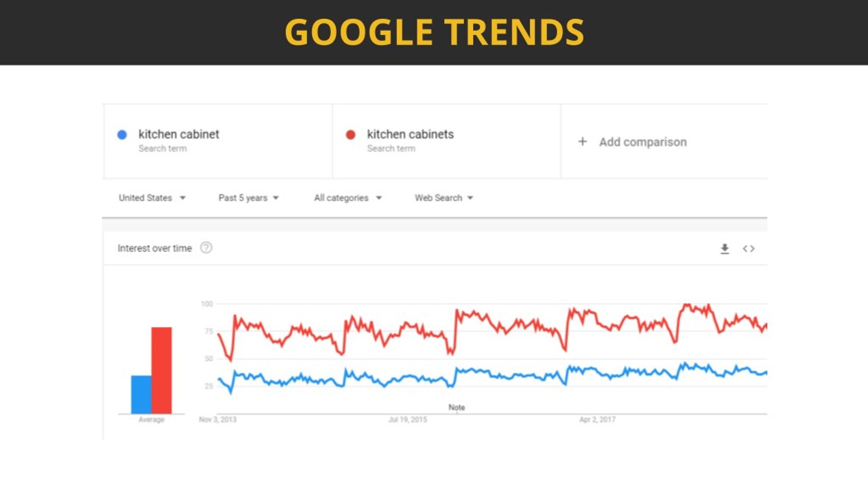Click the Note marker on the chart

point(457,408)
